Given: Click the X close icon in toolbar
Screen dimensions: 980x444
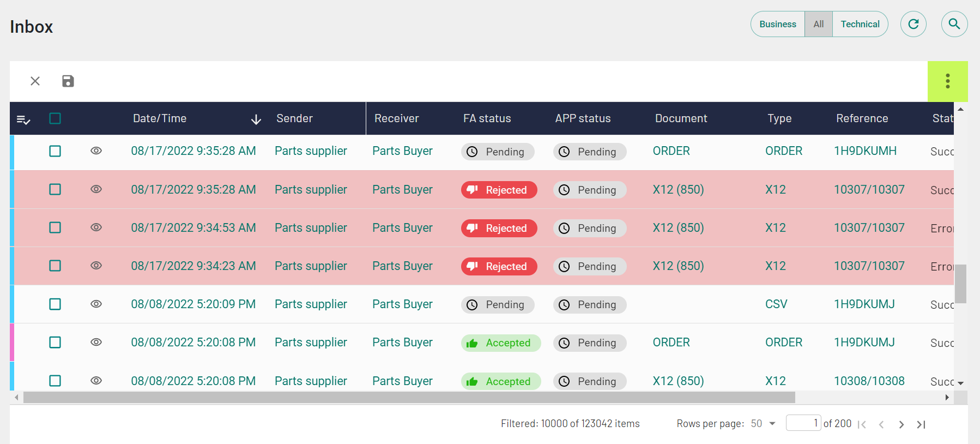Looking at the screenshot, I should coord(35,81).
